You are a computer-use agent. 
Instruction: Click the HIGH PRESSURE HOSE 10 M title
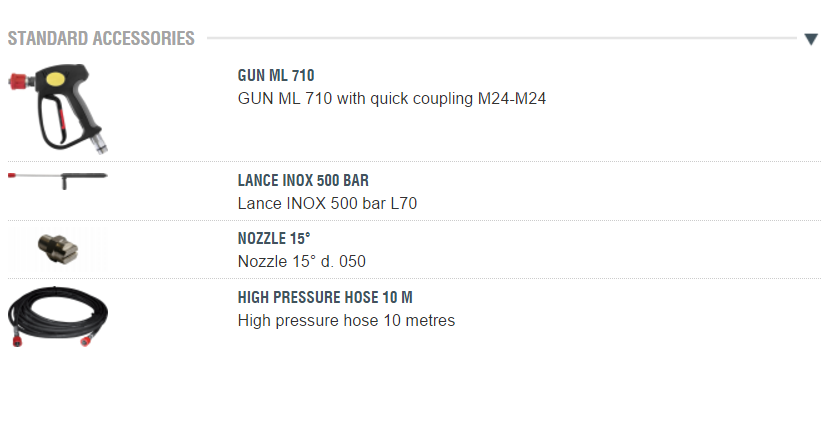click(x=325, y=297)
